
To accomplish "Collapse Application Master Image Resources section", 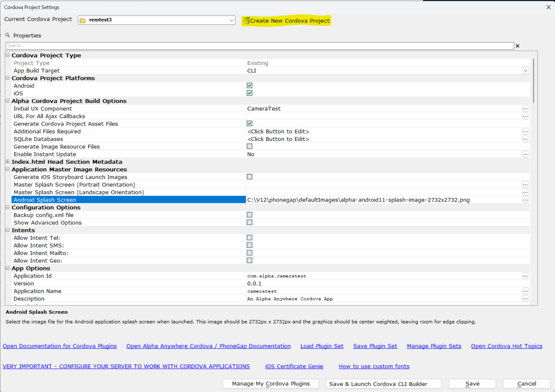I will tap(8, 169).
